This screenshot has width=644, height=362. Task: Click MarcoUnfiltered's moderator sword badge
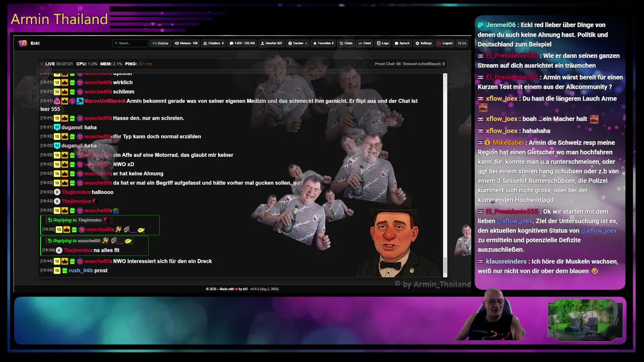click(x=80, y=101)
